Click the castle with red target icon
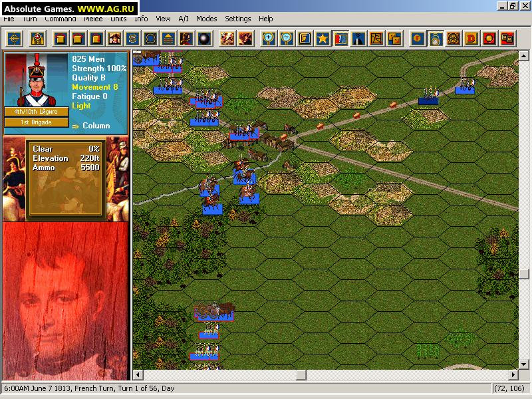The height and width of the screenshot is (399, 532). coord(38,39)
